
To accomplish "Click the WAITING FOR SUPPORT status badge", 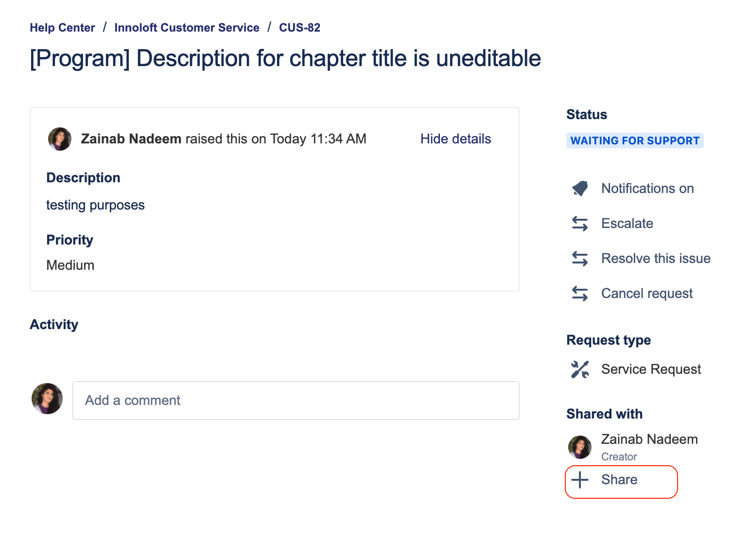I will pos(634,141).
